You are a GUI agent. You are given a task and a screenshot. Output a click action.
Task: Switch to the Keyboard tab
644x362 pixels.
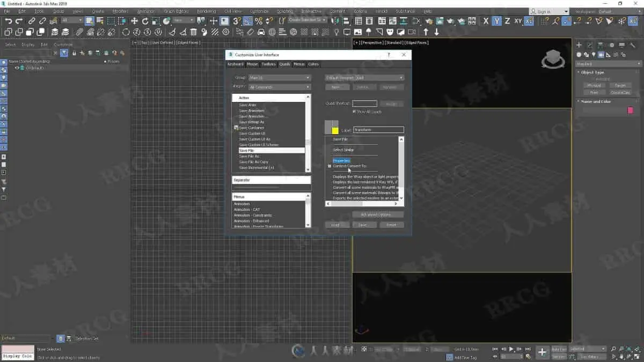tap(236, 64)
